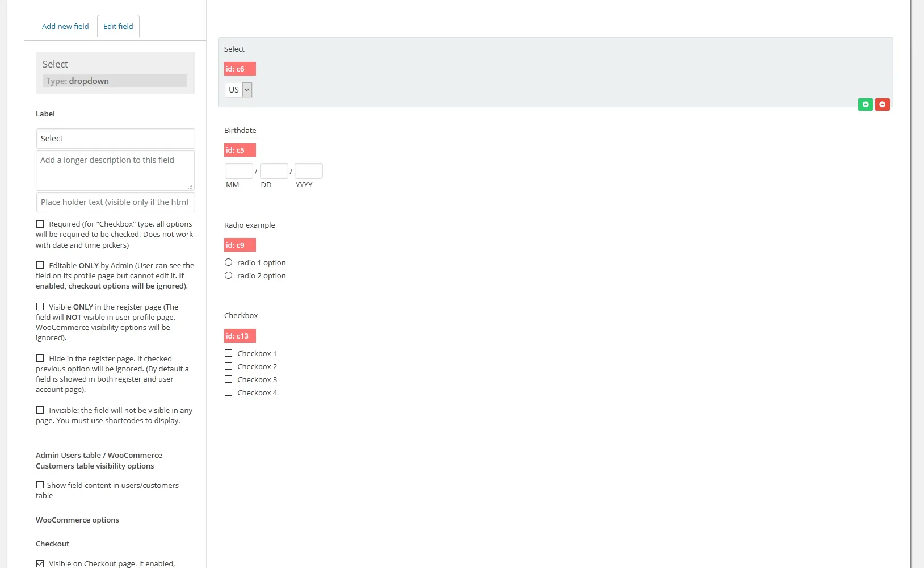Click the 'id: c9' badge under Radio example
924x568 pixels.
tap(238, 245)
